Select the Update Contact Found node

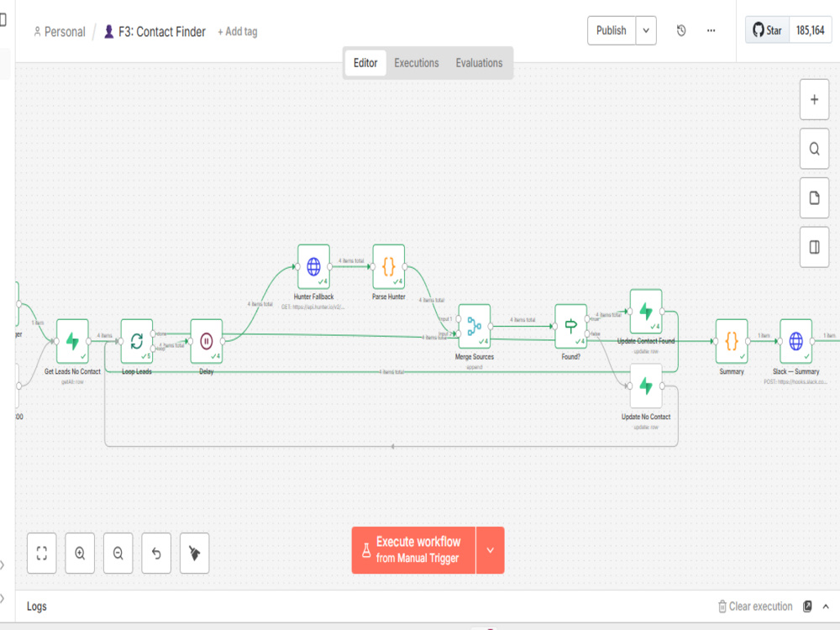pos(645,312)
